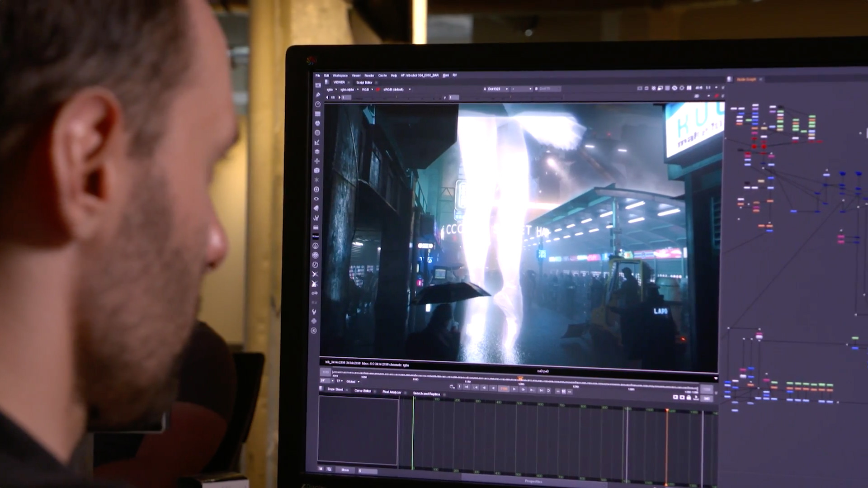Screen dimensions: 868x488
Task: Open the File menu
Action: coord(318,75)
